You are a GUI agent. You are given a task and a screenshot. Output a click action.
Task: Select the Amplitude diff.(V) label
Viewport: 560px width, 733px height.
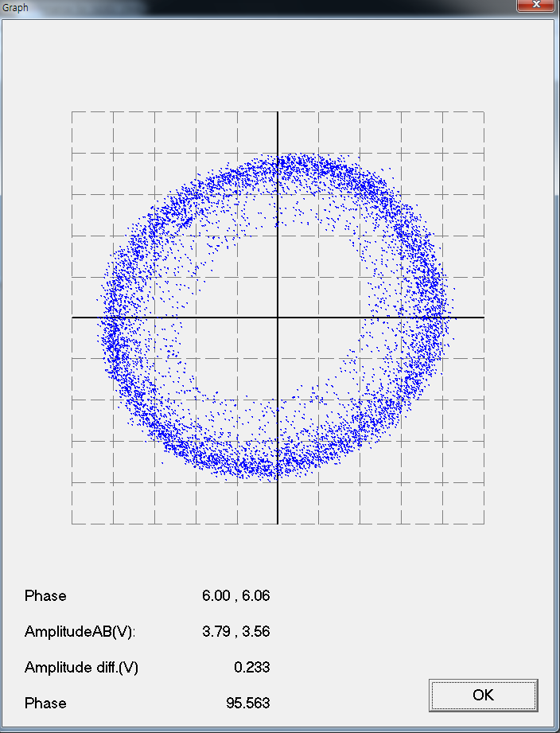tap(81, 668)
